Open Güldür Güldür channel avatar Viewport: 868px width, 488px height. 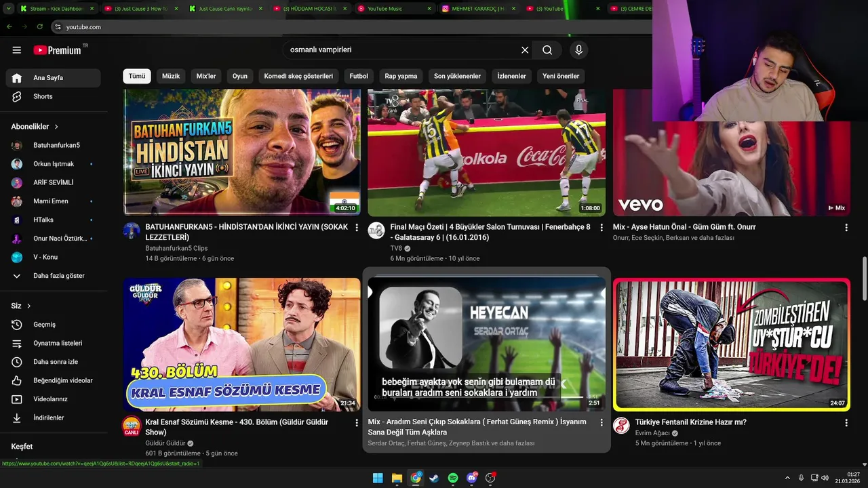click(x=132, y=426)
